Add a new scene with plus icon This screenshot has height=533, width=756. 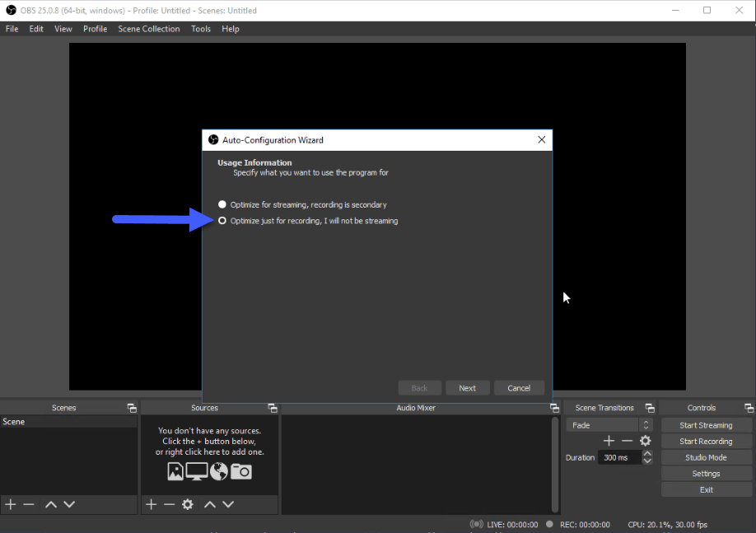[11, 504]
